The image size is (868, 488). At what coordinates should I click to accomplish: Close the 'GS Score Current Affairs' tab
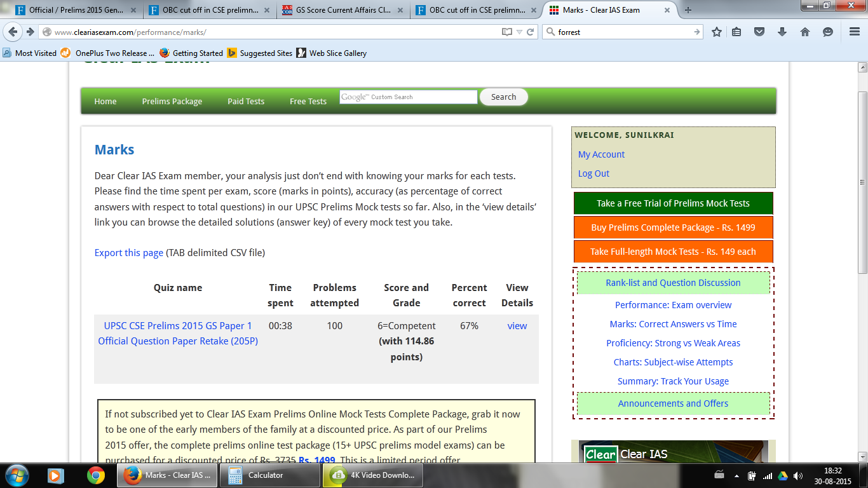[402, 10]
